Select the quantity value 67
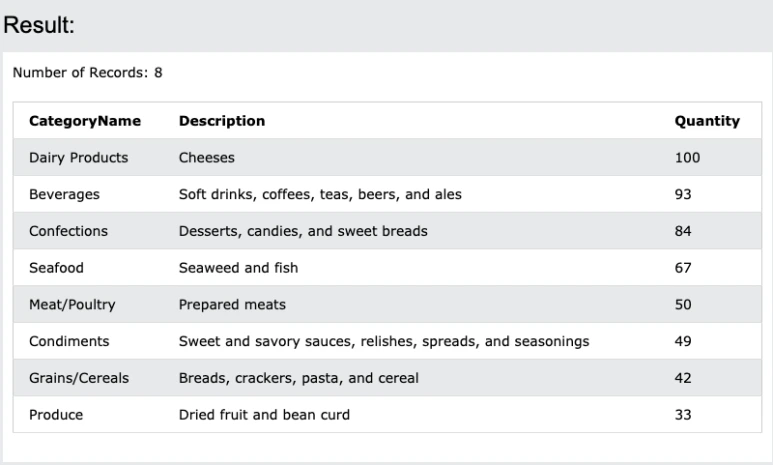Viewport: 773px width, 465px height. coord(684,268)
